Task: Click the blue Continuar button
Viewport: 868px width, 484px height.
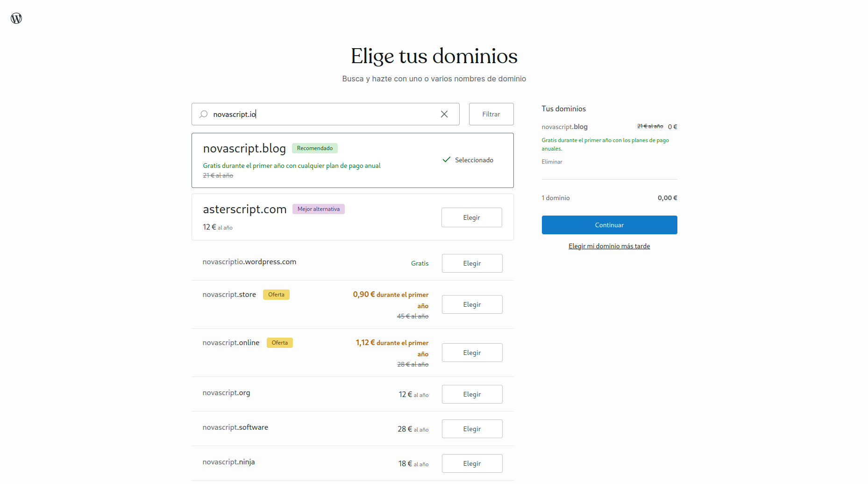Action: tap(609, 225)
